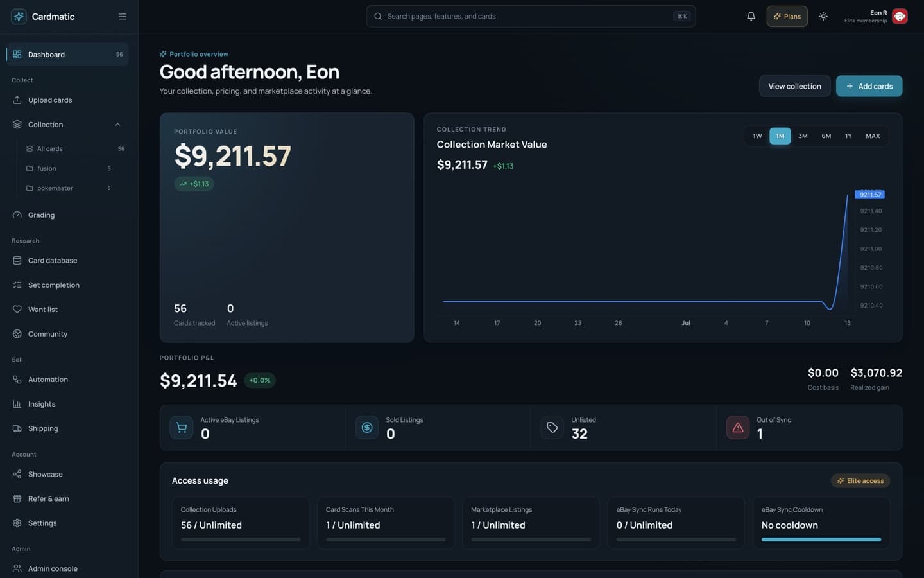Open the Admin console label
The width and height of the screenshot is (924, 578).
(x=53, y=569)
